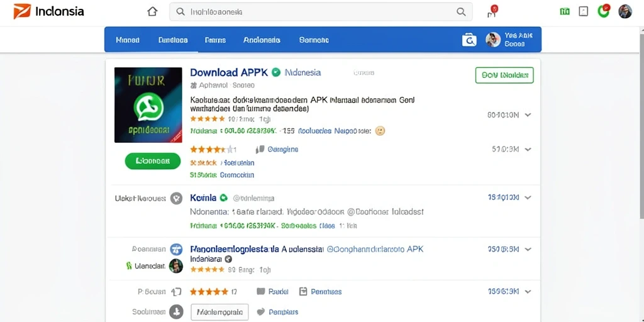This screenshot has height=322, width=644.
Task: Click the icon next to P:6ousn label
Action: (x=176, y=292)
